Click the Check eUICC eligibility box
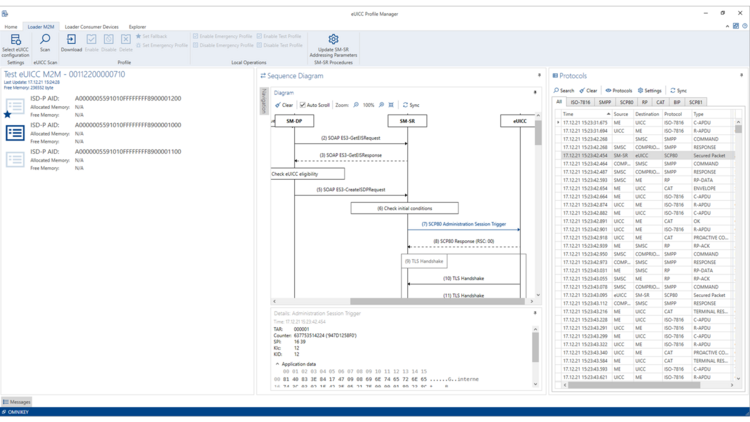 coord(308,174)
